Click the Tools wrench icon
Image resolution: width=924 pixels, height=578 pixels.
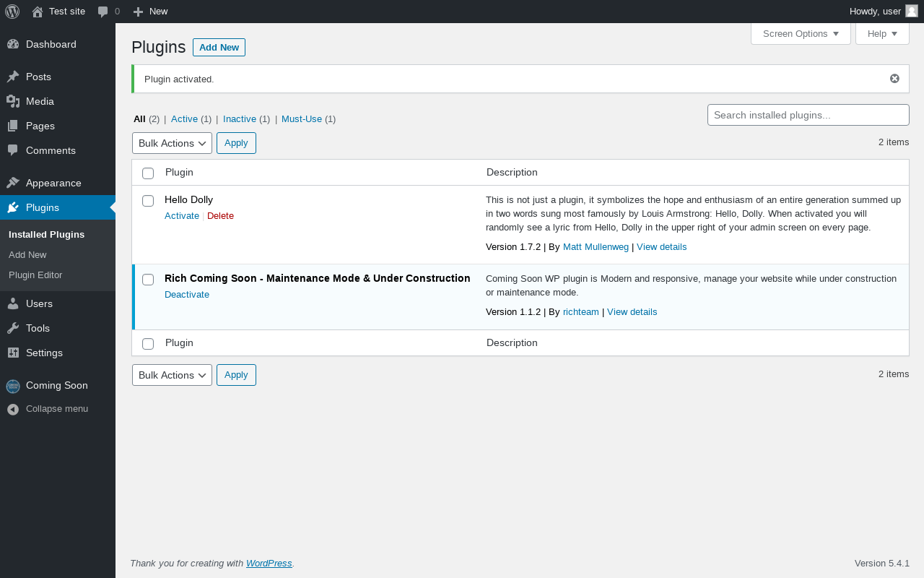coord(13,328)
